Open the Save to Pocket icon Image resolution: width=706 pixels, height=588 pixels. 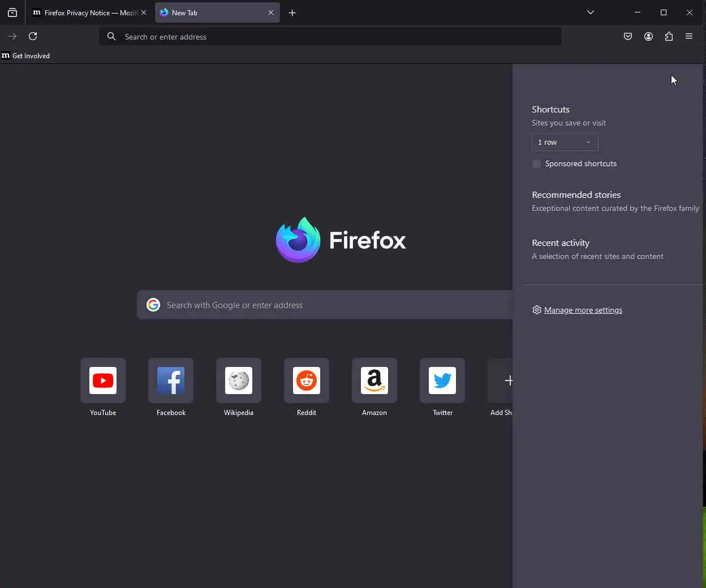pos(628,36)
